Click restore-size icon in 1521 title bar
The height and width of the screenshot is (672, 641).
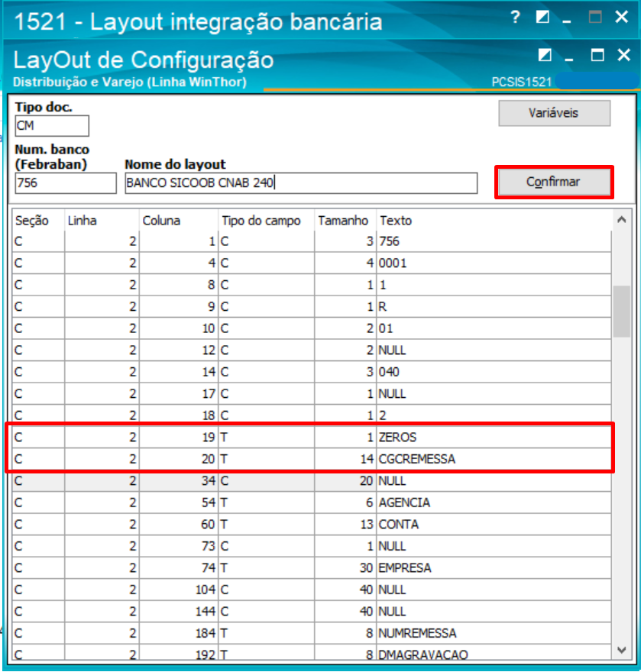pyautogui.click(x=542, y=17)
